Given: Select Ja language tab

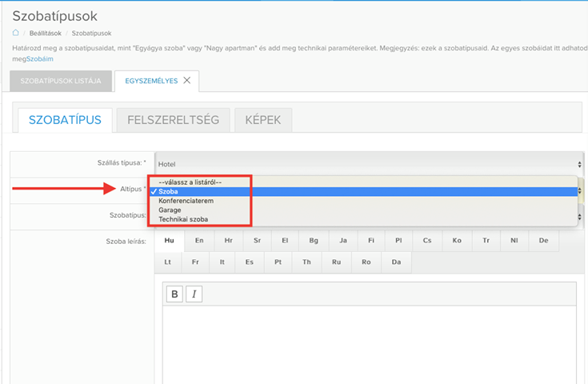Looking at the screenshot, I should pyautogui.click(x=343, y=241).
